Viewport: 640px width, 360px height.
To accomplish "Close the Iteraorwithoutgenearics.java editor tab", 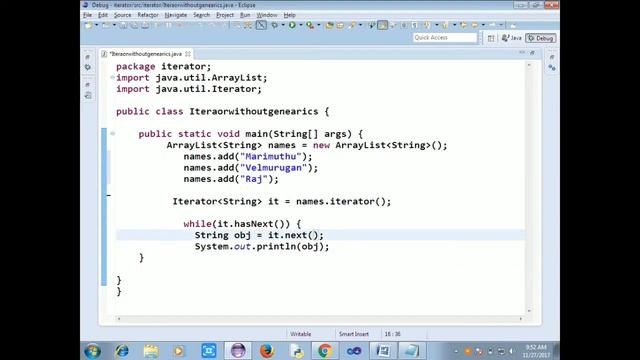I will pyautogui.click(x=188, y=54).
